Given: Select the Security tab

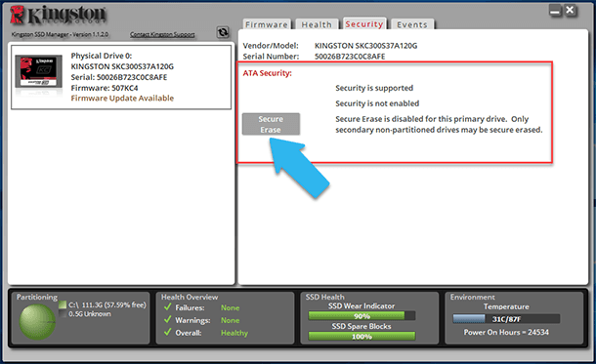Looking at the screenshot, I should click(x=364, y=24).
